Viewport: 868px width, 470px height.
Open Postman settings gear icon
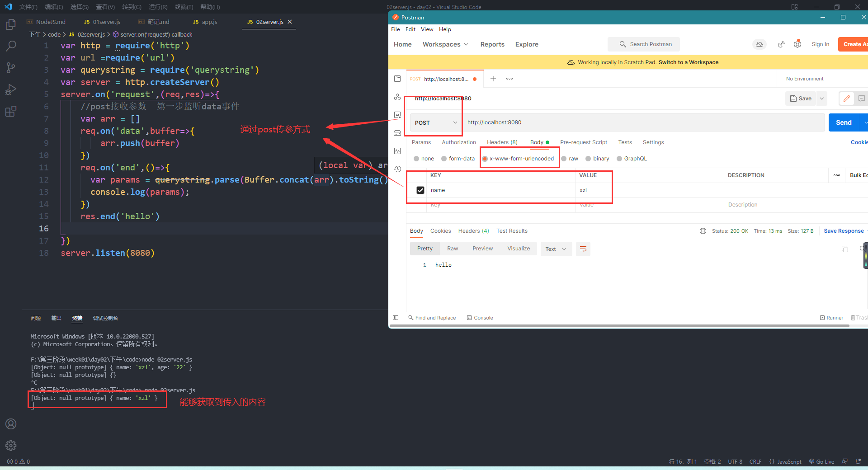point(797,44)
